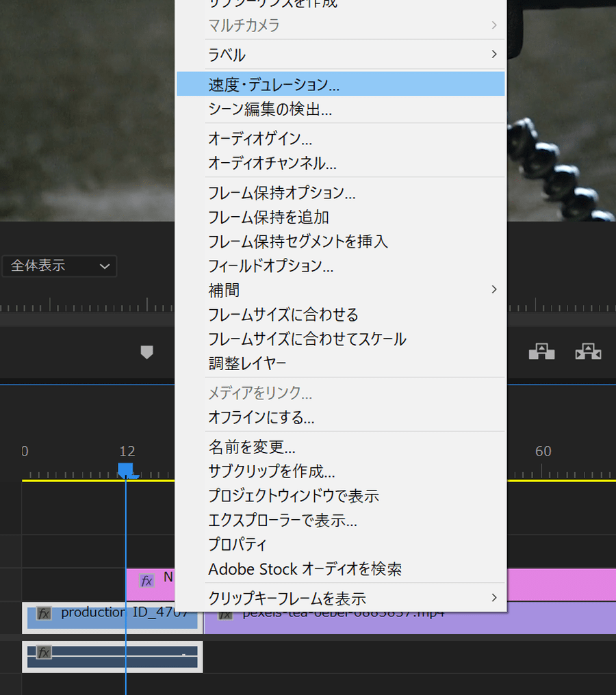Click the Add Marker icon

pos(146,352)
